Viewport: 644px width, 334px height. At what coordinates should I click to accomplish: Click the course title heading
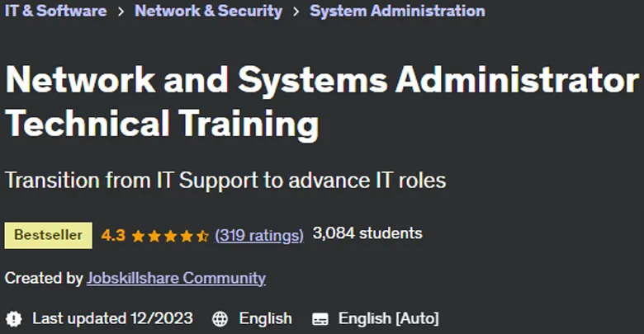(x=322, y=101)
